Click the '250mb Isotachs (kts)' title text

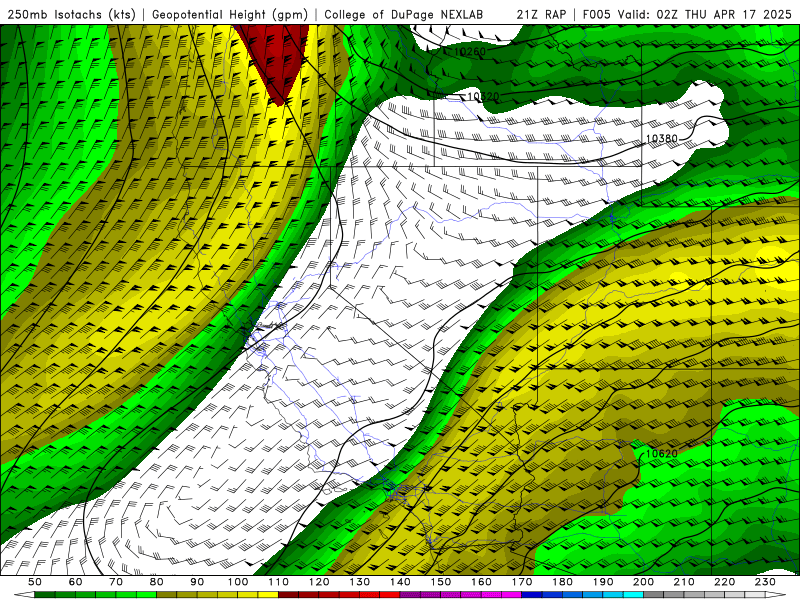(71, 14)
